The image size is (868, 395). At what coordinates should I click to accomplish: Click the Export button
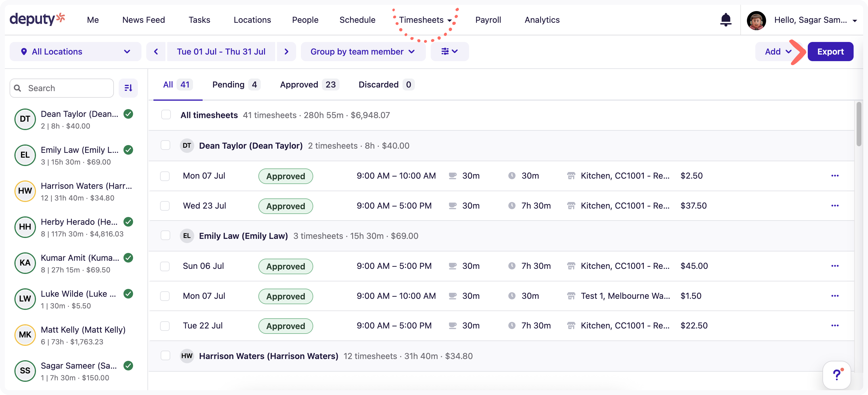coord(830,51)
